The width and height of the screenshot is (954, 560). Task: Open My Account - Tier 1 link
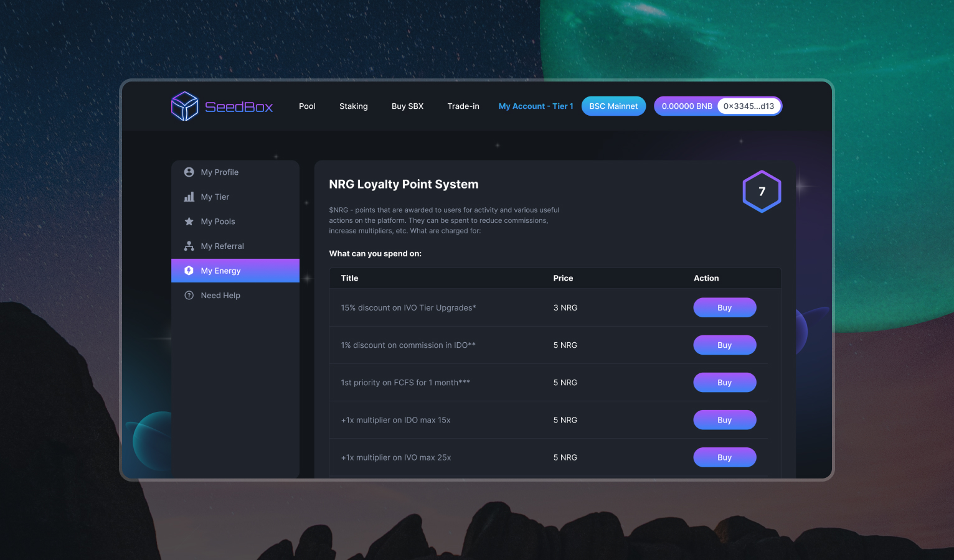[536, 106]
